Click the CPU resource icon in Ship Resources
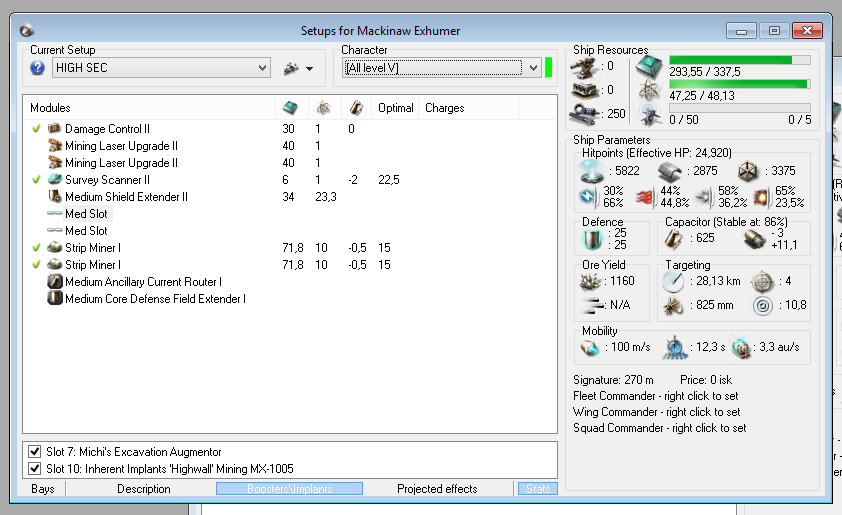 (649, 67)
